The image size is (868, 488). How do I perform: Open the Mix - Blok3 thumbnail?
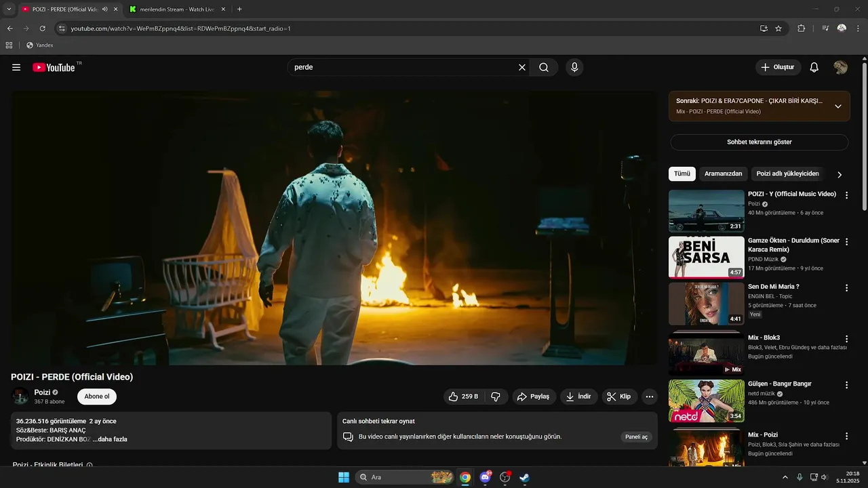(x=707, y=352)
